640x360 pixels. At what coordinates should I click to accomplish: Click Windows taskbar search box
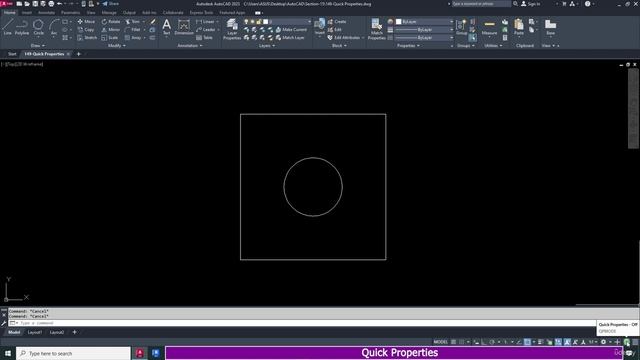[x=73, y=353]
